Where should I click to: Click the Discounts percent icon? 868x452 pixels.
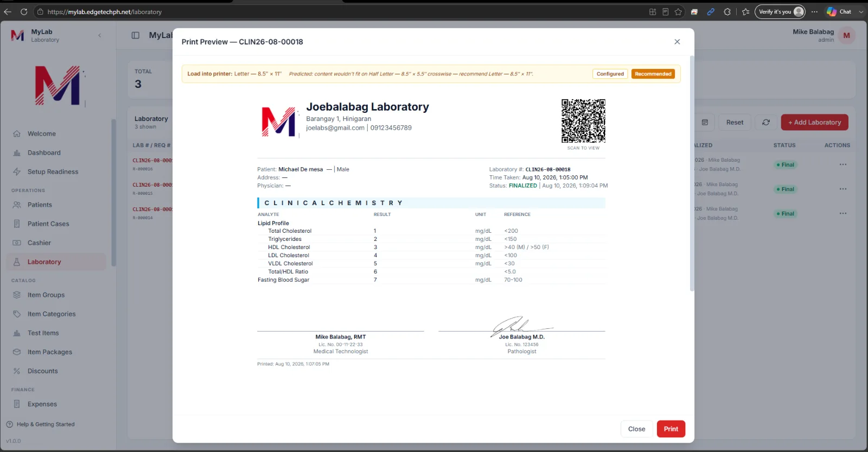[17, 371]
